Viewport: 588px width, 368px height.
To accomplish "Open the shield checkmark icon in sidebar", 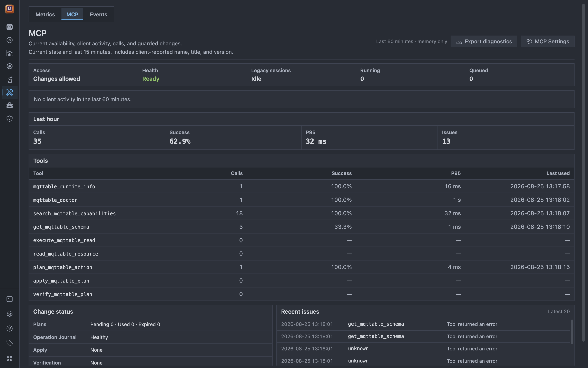I will click(x=9, y=119).
